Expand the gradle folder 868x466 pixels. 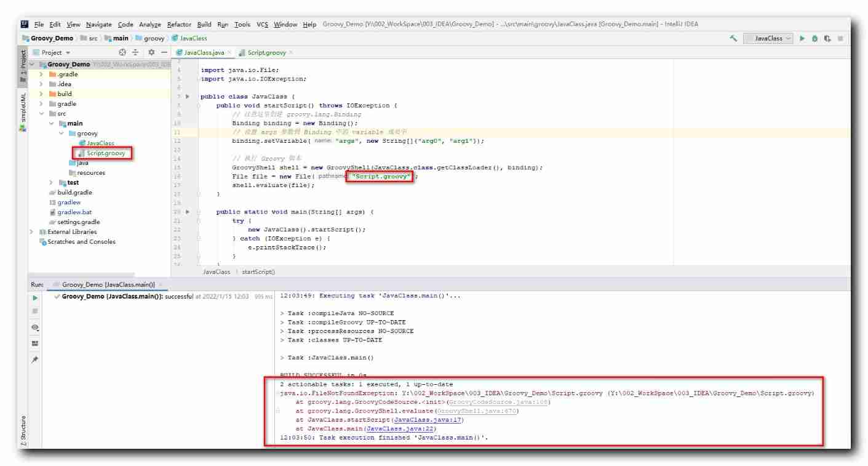pos(41,103)
